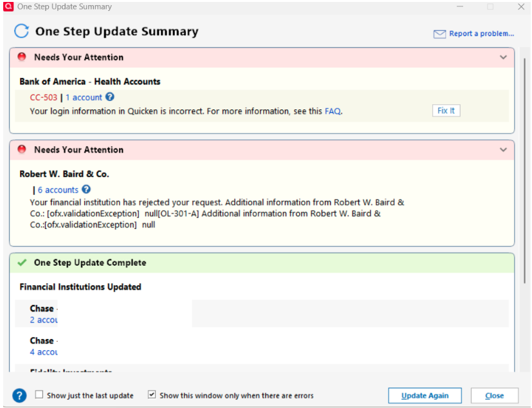
Task: Click the green checkmark beside One Step Update Complete
Action: click(x=22, y=263)
